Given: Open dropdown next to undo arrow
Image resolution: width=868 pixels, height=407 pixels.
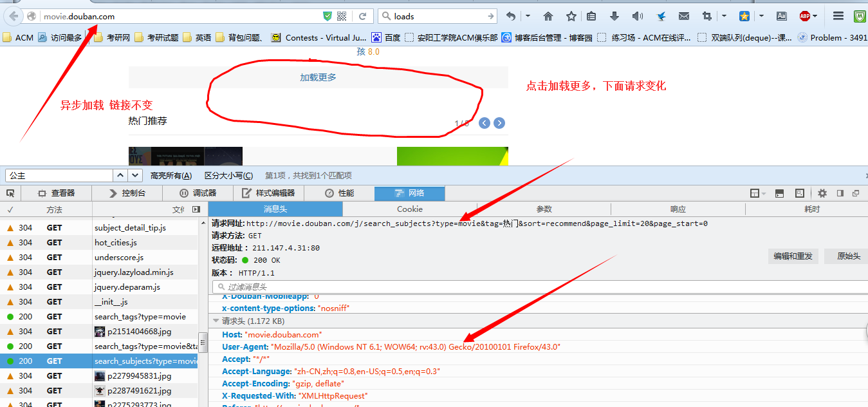Looking at the screenshot, I should click(x=528, y=16).
